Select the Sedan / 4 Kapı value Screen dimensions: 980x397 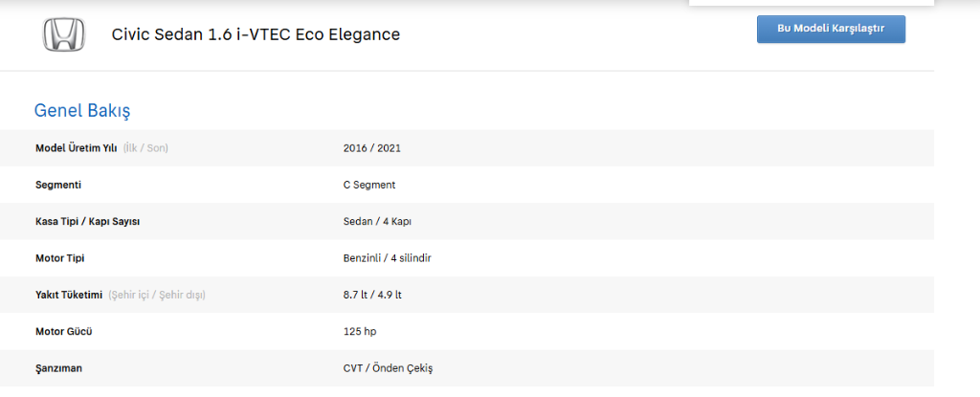[377, 221]
